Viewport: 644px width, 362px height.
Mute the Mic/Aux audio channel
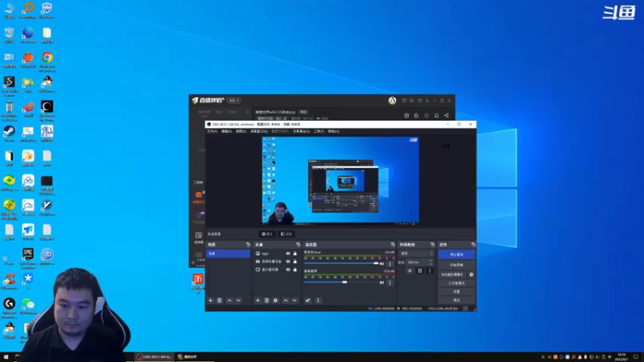382,264
